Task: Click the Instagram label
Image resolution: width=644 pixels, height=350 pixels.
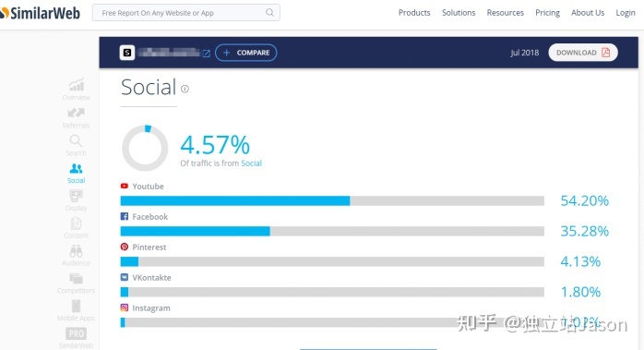Action: pyautogui.click(x=151, y=308)
